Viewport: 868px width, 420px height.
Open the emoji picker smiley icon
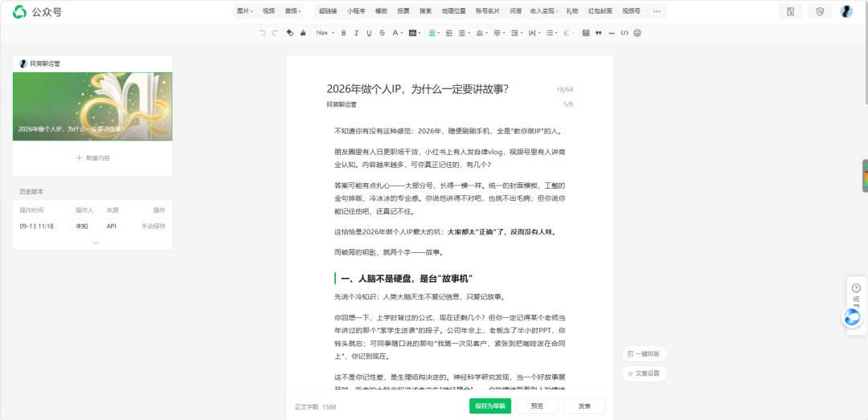637,33
